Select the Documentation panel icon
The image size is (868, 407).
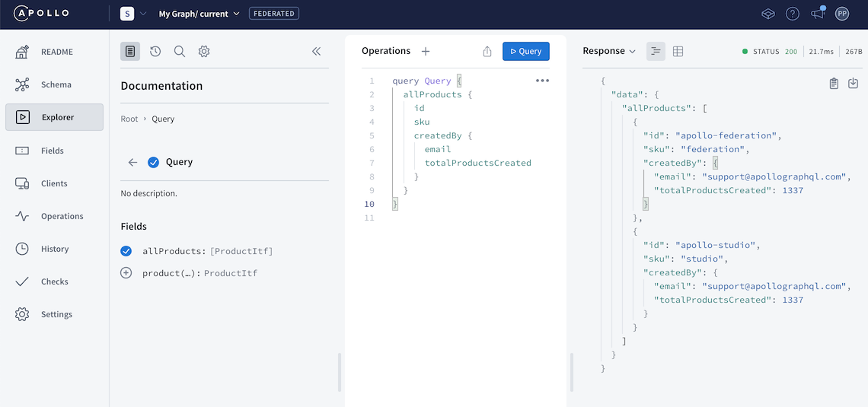point(130,52)
